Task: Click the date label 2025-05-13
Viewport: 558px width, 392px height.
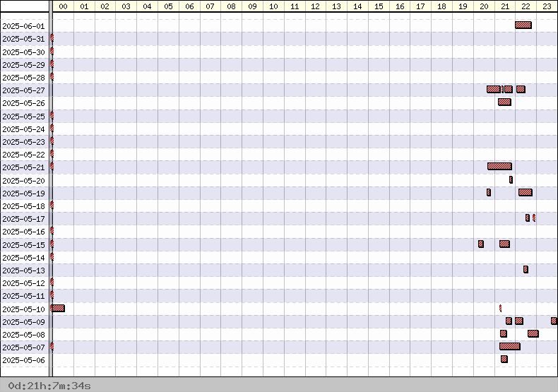Action: point(23,271)
